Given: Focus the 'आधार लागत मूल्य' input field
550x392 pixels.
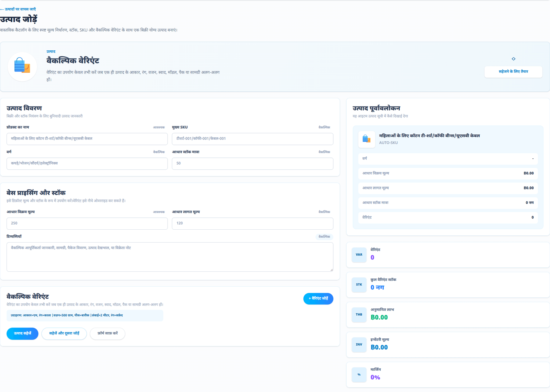Looking at the screenshot, I should 252,223.
